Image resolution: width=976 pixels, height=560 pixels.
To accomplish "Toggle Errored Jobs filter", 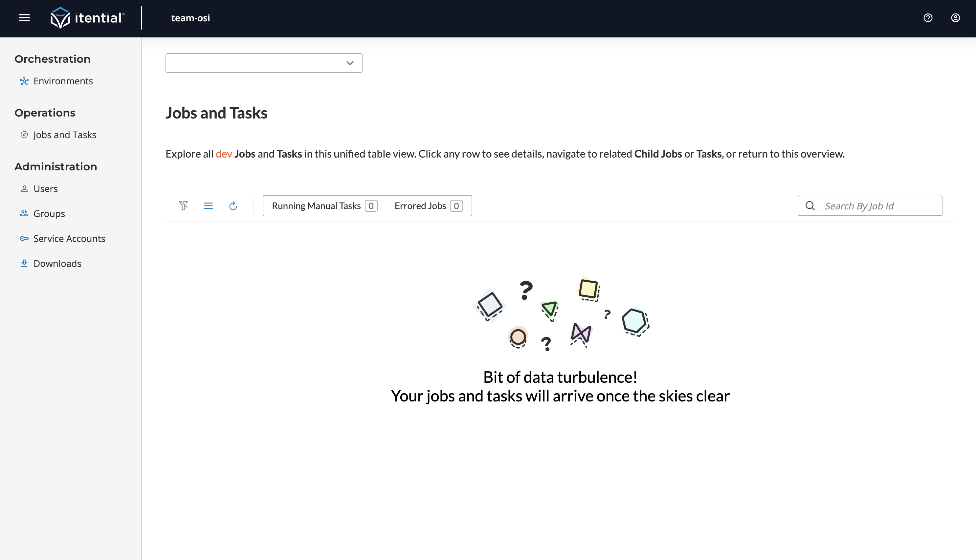I will pyautogui.click(x=428, y=206).
